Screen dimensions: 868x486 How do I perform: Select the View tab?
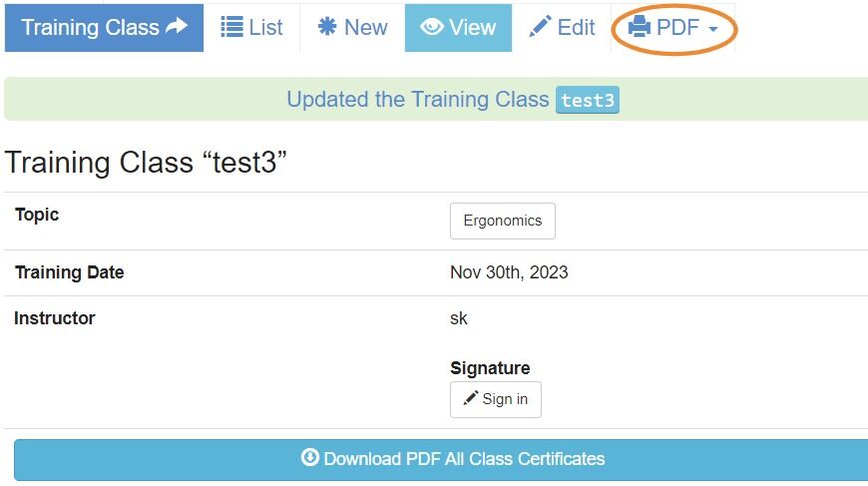tap(458, 28)
